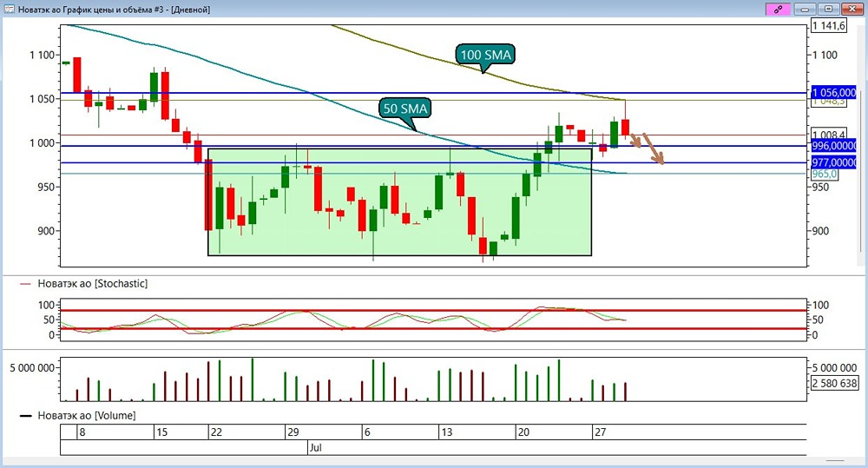Maximize the Новатэк chart window

tap(829, 10)
